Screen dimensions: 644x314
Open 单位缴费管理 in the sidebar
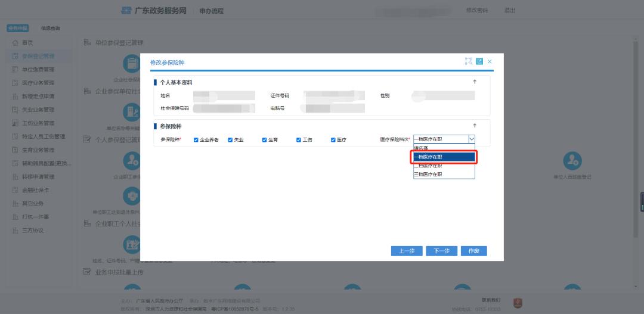coord(38,70)
